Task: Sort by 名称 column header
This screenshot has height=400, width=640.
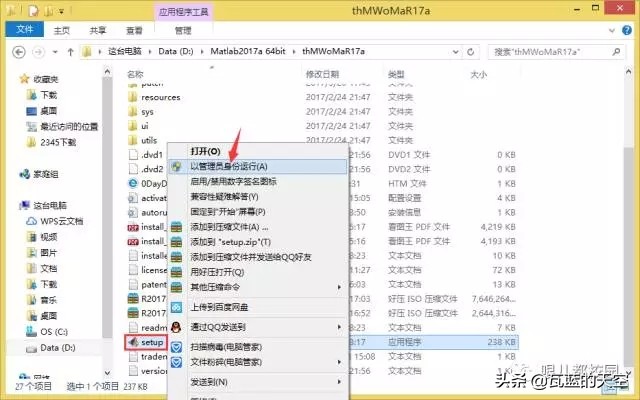Action: pyautogui.click(x=135, y=75)
